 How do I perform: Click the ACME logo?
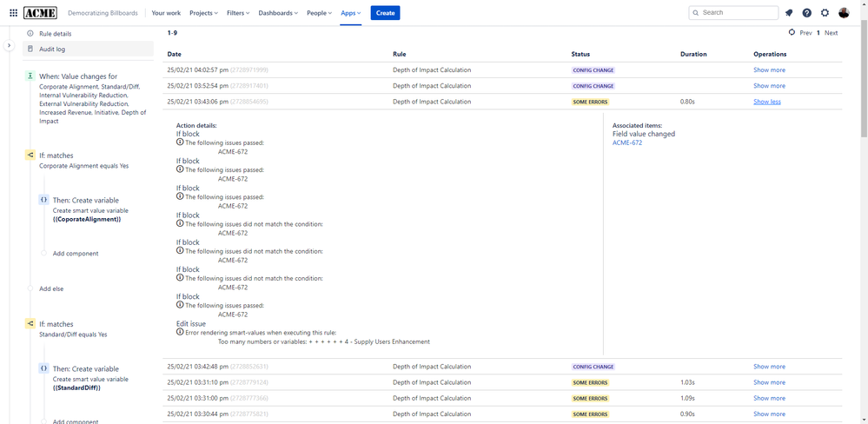pyautogui.click(x=41, y=13)
